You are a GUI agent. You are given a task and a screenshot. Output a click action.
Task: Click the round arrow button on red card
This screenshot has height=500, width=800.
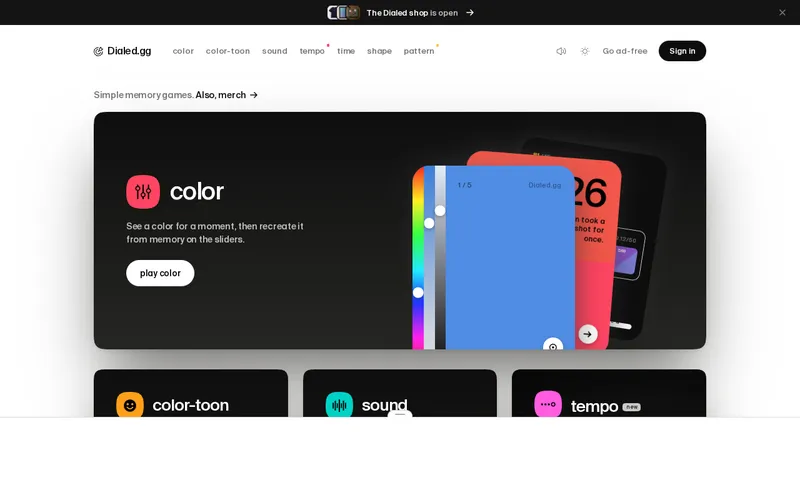[588, 334]
